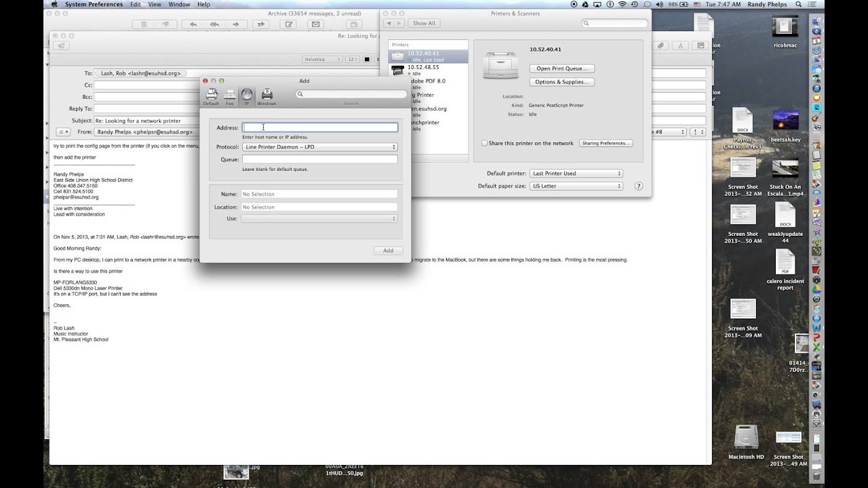Click the Reply All double arrow in Mail toolbar
Viewport: 868px width, 488px height.
[214, 24]
